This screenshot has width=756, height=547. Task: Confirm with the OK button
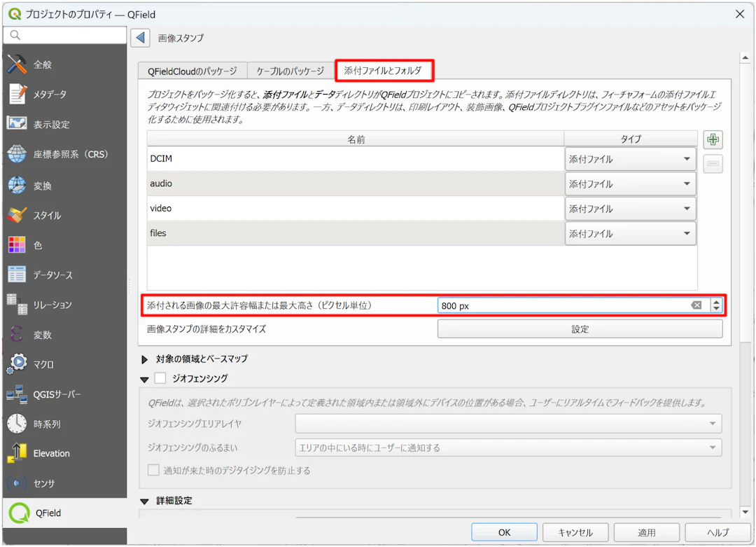tap(504, 532)
